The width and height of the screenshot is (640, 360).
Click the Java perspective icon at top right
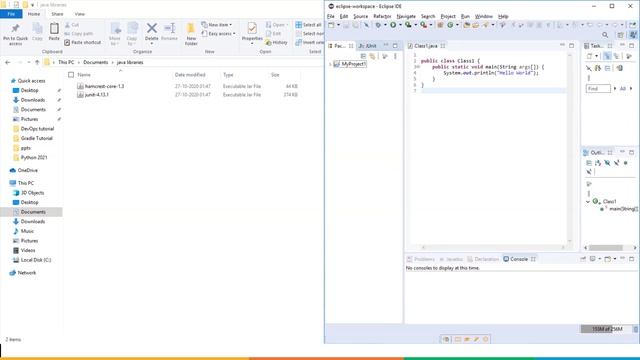coord(633,35)
